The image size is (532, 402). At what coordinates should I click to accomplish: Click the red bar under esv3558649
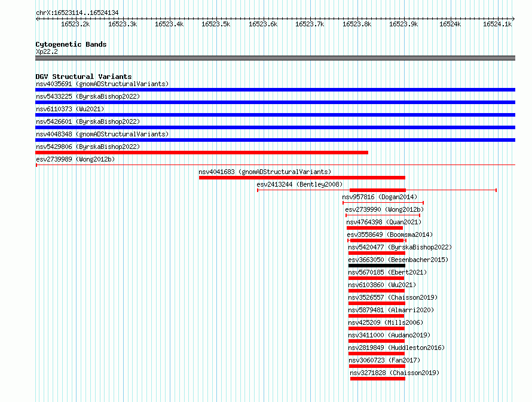377,240
